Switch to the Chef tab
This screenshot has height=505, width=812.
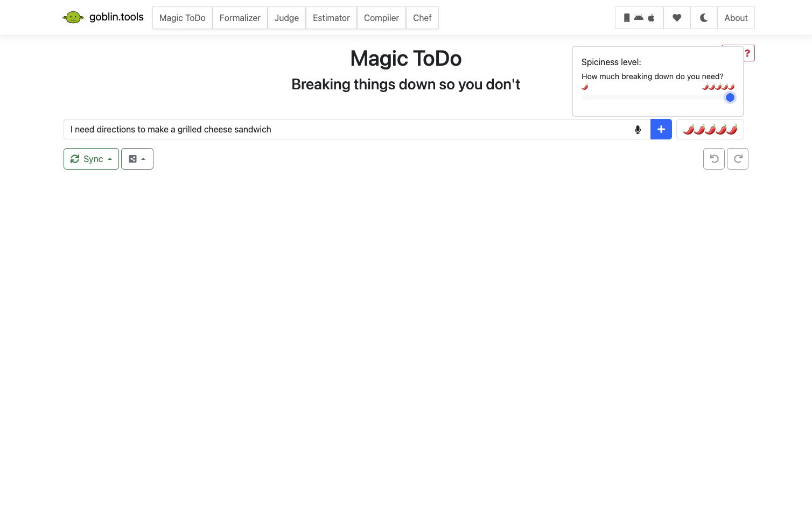(x=422, y=18)
